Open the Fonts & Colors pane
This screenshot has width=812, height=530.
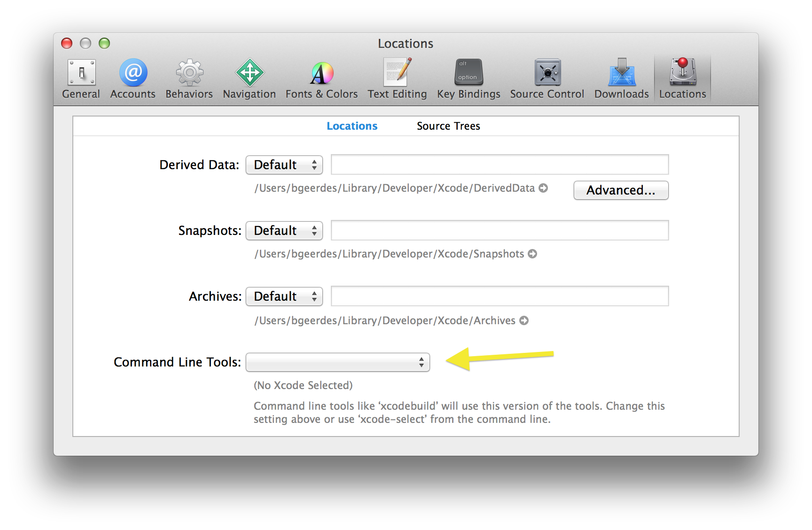tap(322, 79)
